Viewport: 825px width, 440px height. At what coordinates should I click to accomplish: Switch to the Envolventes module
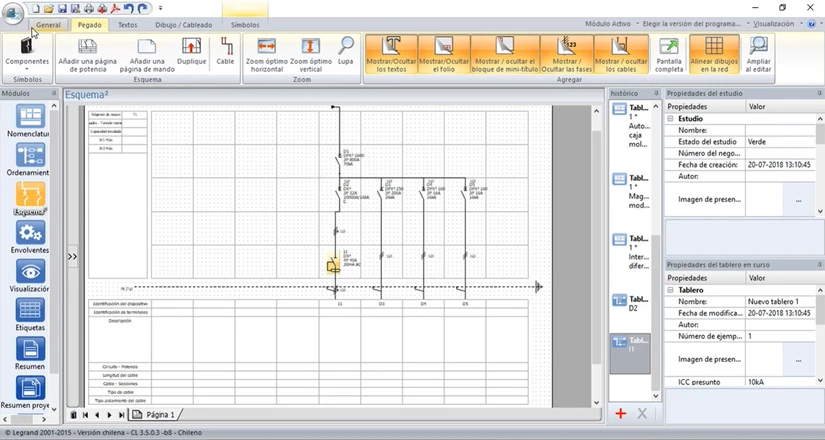(x=30, y=238)
